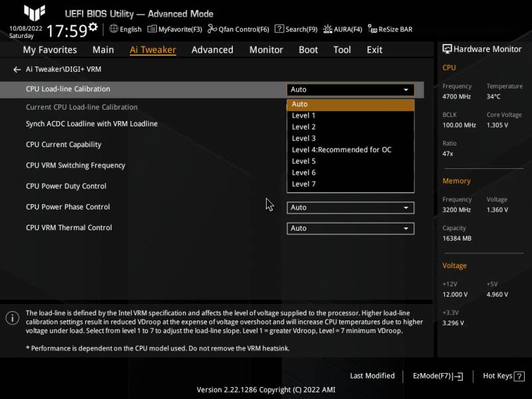Select Auto in the load-line list
The height and width of the screenshot is (399, 532).
click(x=350, y=104)
